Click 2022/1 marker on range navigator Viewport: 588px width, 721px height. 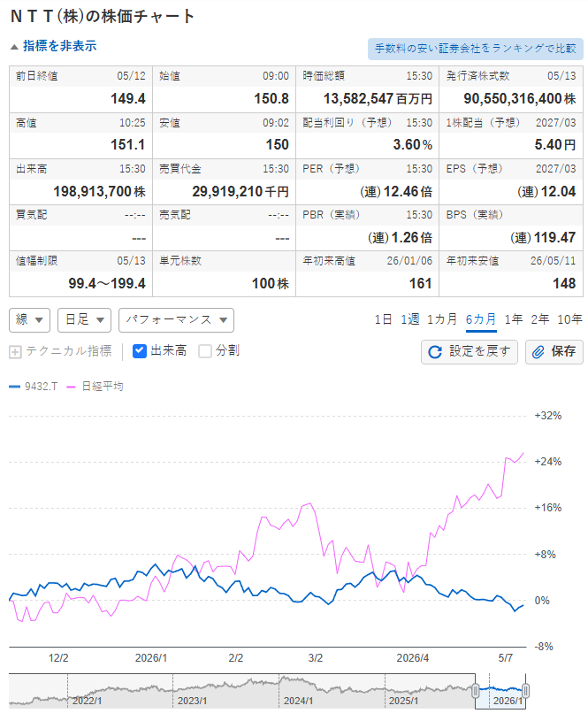coord(87,702)
